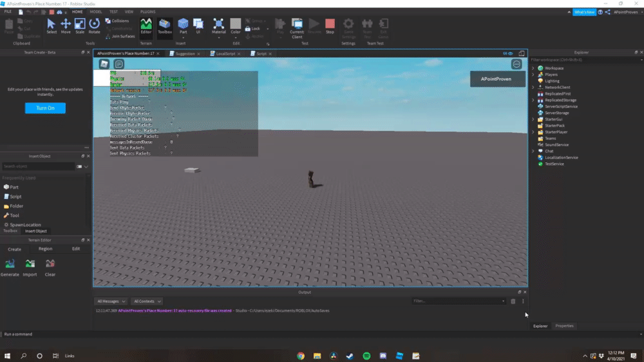Clear the Output with trash icon
The height and width of the screenshot is (362, 644).
(513, 301)
